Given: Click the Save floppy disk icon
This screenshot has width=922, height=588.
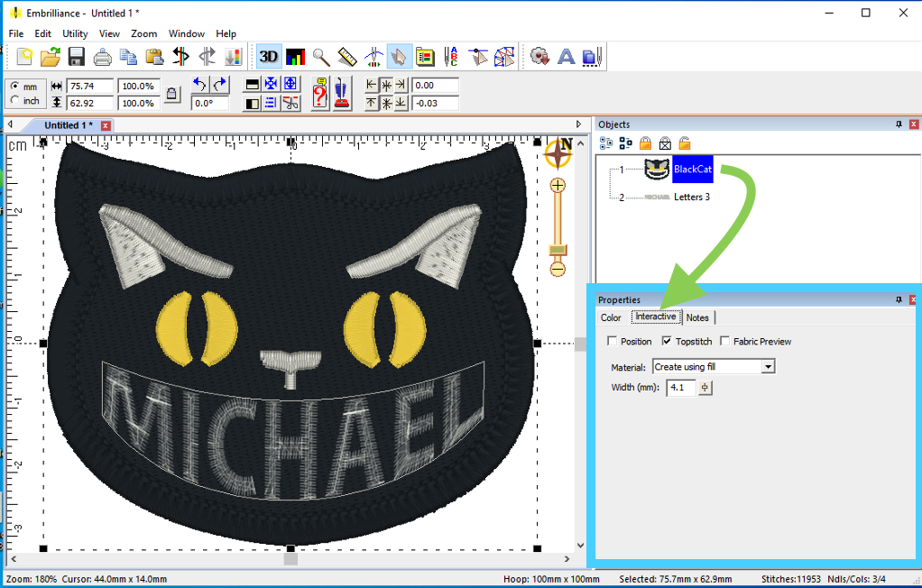Looking at the screenshot, I should [77, 57].
